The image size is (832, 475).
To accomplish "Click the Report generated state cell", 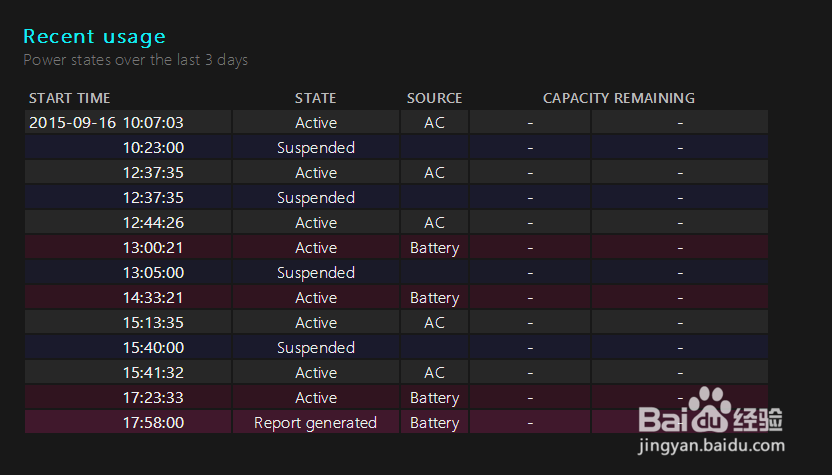I will pos(315,423).
